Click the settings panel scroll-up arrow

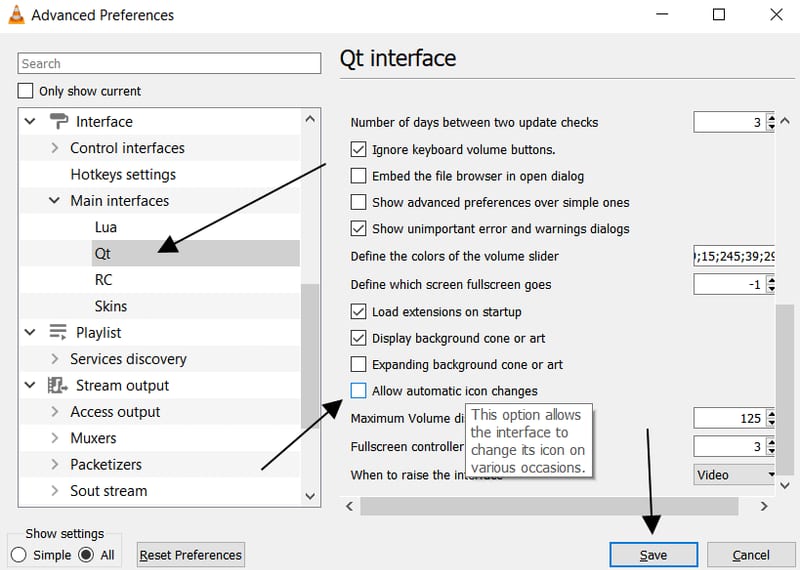click(785, 121)
